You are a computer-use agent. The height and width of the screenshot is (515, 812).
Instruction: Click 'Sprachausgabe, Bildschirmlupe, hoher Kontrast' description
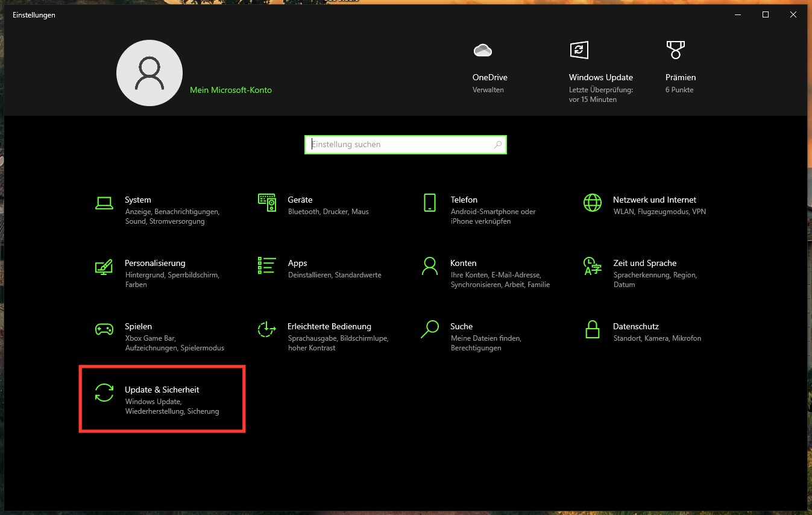[x=338, y=343]
